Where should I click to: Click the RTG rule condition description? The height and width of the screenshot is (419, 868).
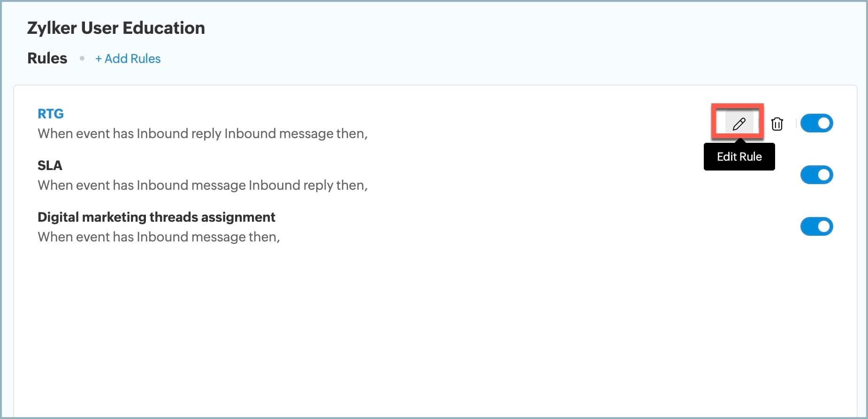(x=202, y=134)
